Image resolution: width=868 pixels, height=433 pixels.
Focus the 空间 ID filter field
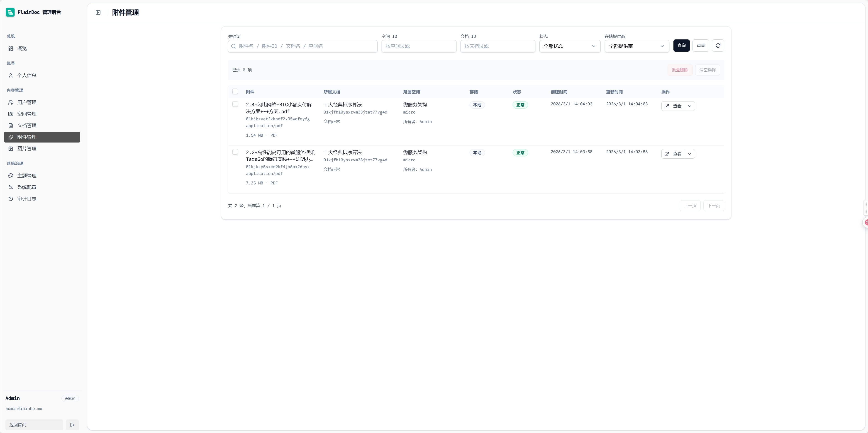coord(419,46)
